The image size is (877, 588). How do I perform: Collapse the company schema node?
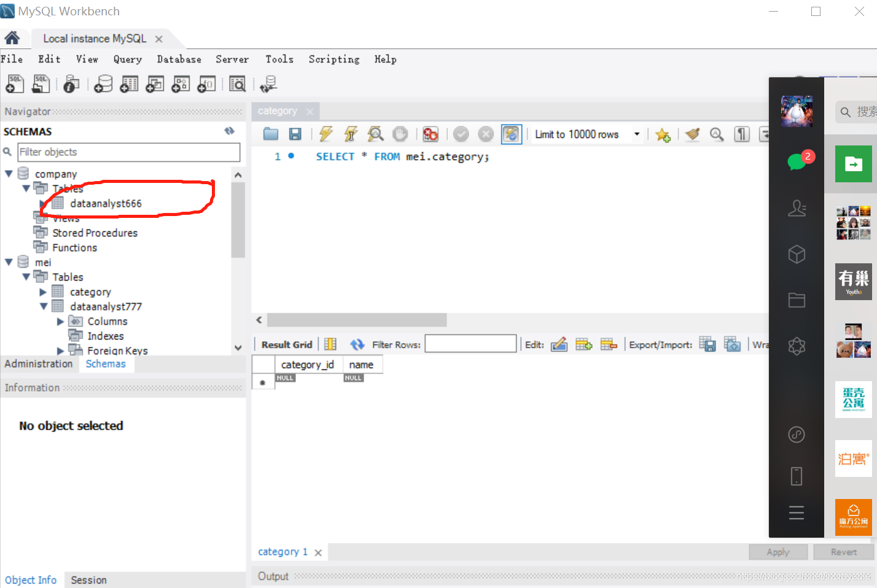(x=9, y=174)
